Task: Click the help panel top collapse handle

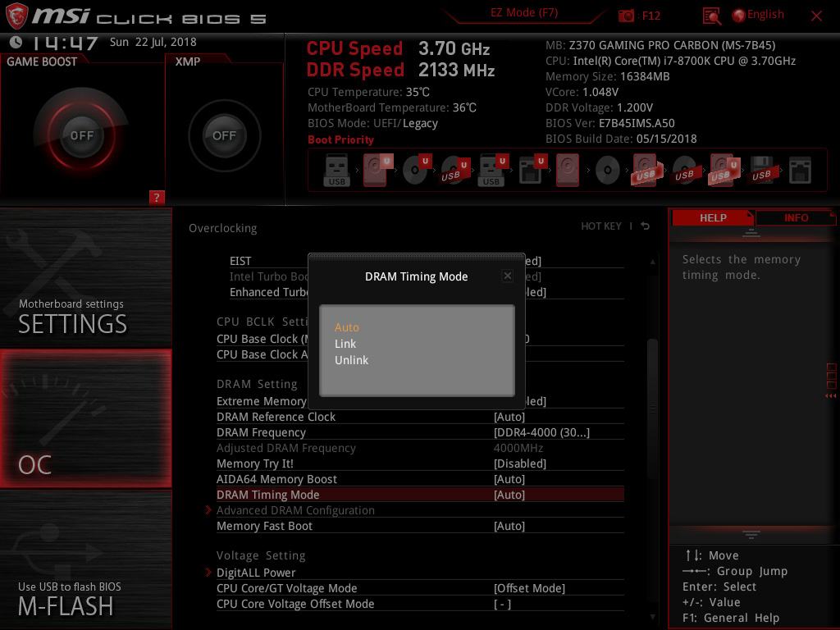Action: click(751, 233)
